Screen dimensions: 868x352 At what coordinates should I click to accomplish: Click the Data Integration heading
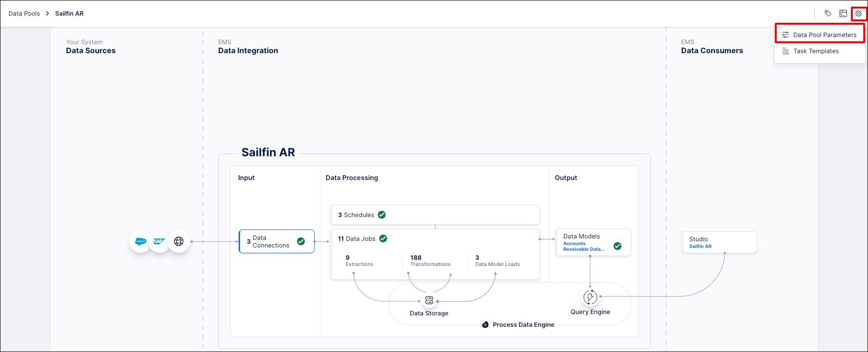[248, 51]
